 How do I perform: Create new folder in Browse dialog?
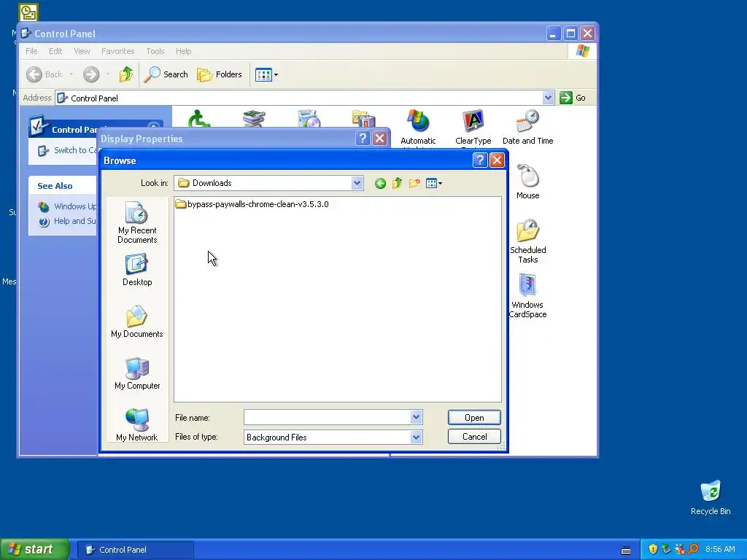[x=414, y=183]
